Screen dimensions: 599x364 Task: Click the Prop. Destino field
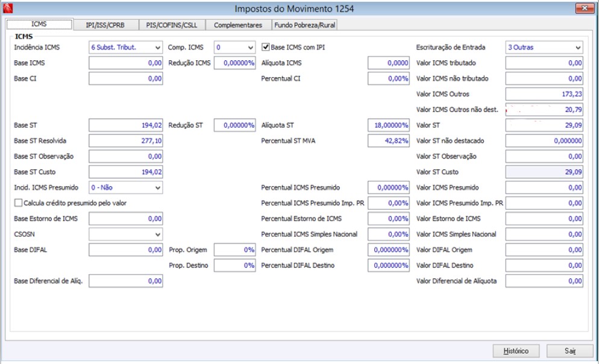click(234, 265)
